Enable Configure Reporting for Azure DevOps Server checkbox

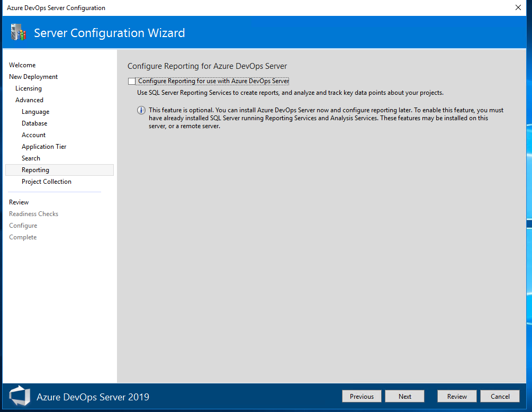[132, 82]
